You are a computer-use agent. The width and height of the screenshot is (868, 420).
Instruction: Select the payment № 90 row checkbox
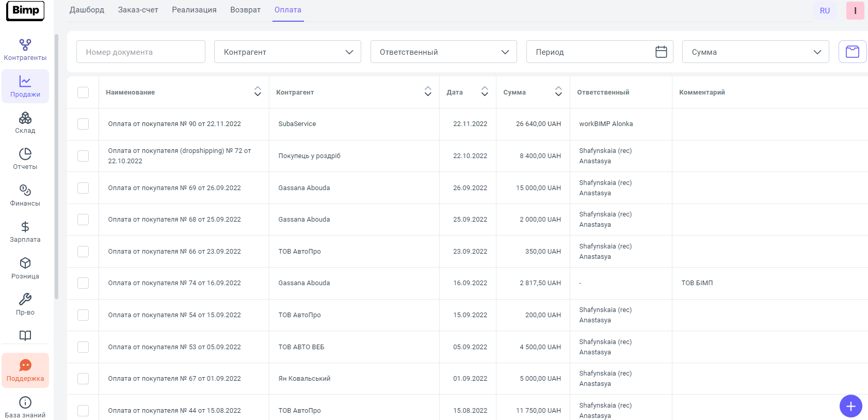[83, 124]
